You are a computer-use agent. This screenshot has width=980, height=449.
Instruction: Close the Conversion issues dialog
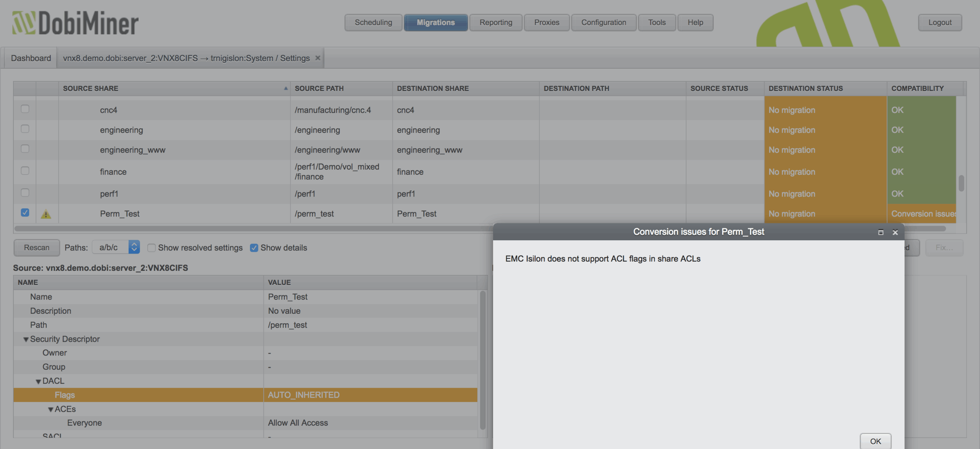[895, 232]
